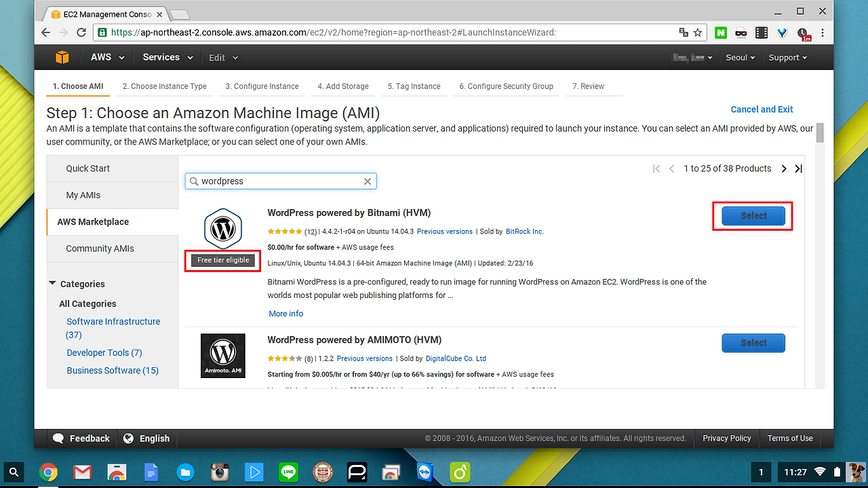Open My AMIs section
This screenshot has height=488, width=868.
(113, 195)
